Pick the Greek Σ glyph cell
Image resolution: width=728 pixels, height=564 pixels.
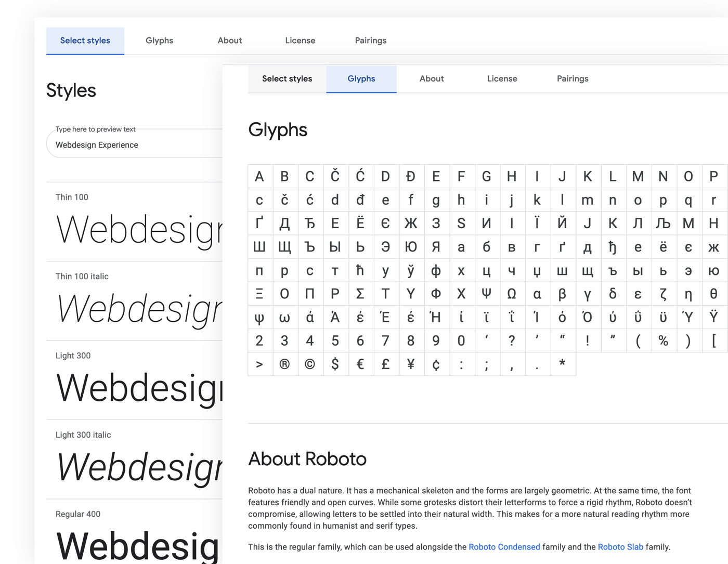tap(360, 294)
